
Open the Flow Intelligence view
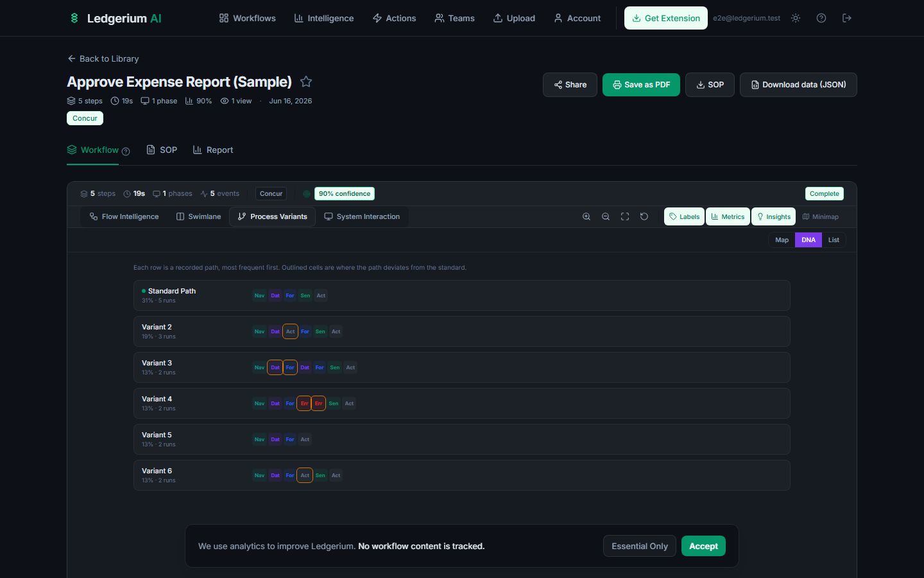(x=124, y=216)
